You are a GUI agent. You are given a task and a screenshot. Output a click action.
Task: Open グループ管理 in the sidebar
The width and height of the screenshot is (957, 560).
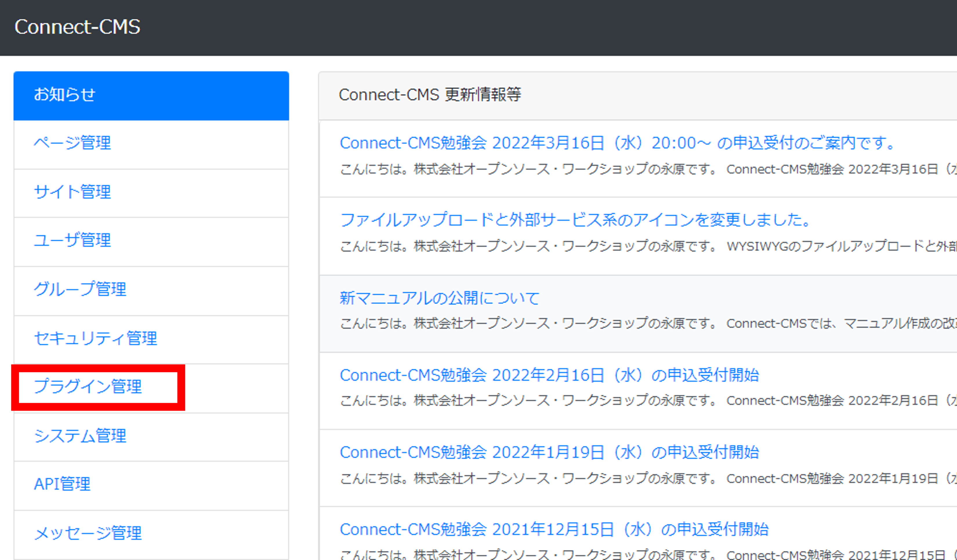(151, 291)
